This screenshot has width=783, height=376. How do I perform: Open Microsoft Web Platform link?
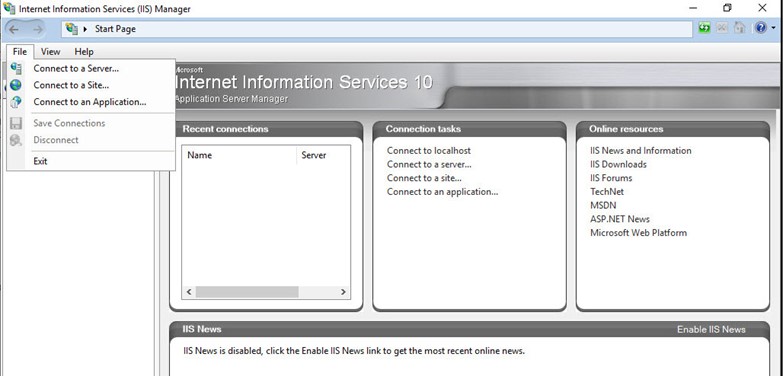(638, 233)
